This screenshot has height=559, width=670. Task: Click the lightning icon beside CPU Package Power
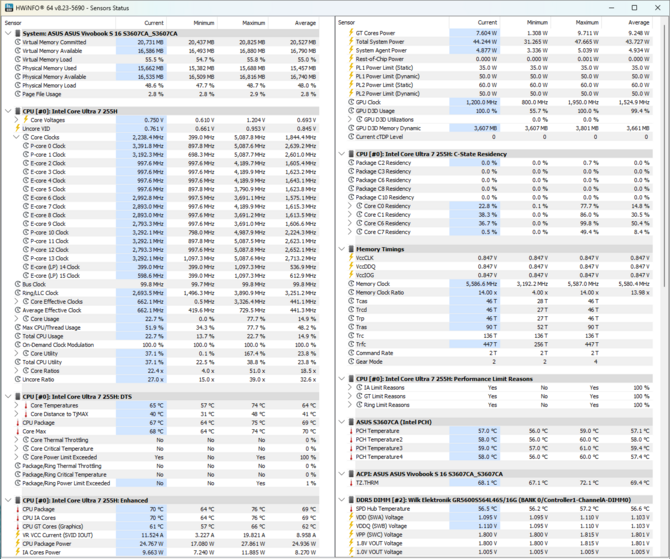click(x=18, y=544)
